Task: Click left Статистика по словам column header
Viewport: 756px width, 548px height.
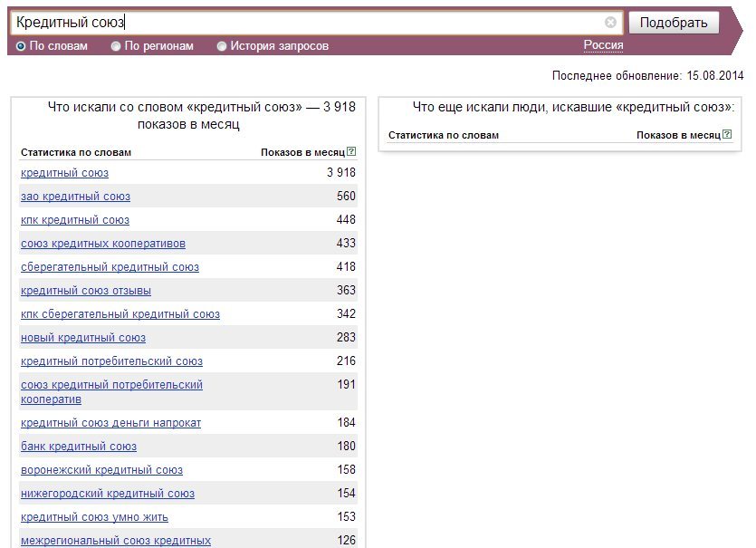Action: pyautogui.click(x=76, y=152)
